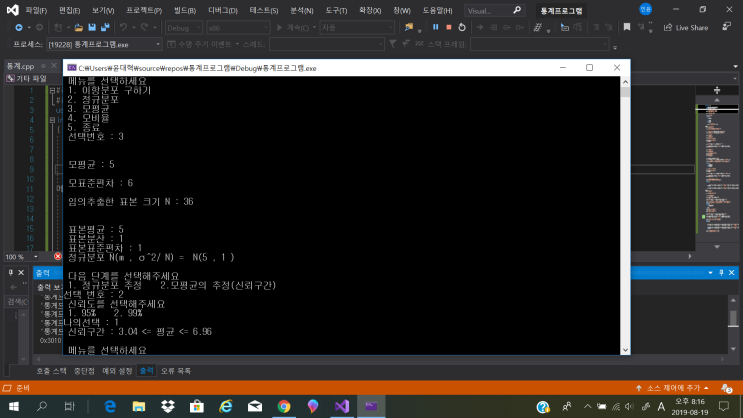Click the console window scrollbar up arrow
Image resolution: width=743 pixels, height=418 pixels.
(x=625, y=82)
